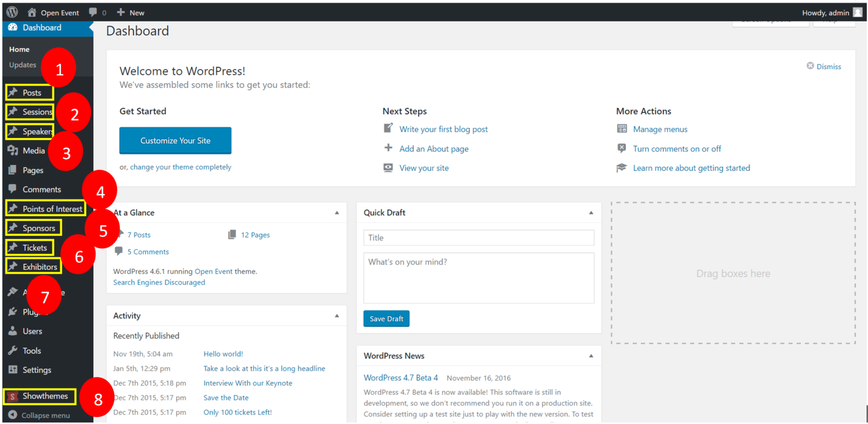Viewport: 868px width, 424px height.
Task: Click the Showthemes S icon
Action: point(13,396)
